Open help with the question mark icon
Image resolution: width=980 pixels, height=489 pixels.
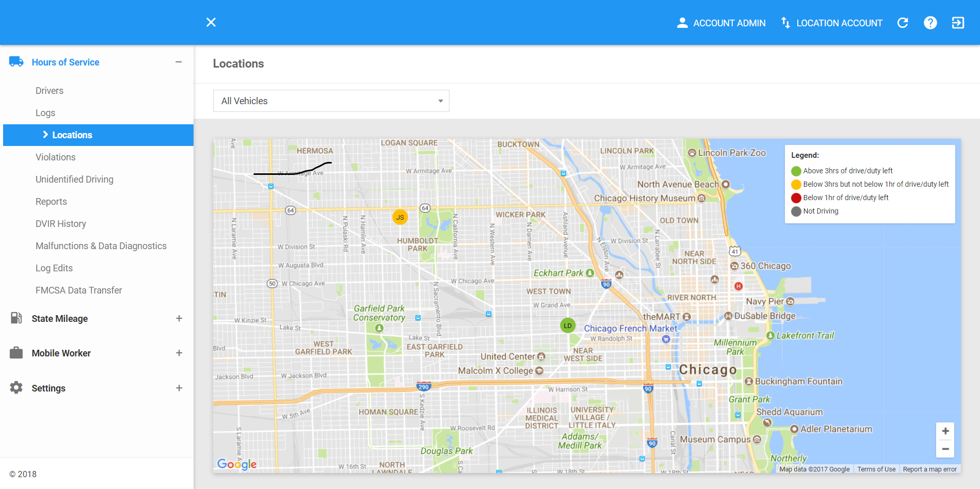(x=930, y=23)
